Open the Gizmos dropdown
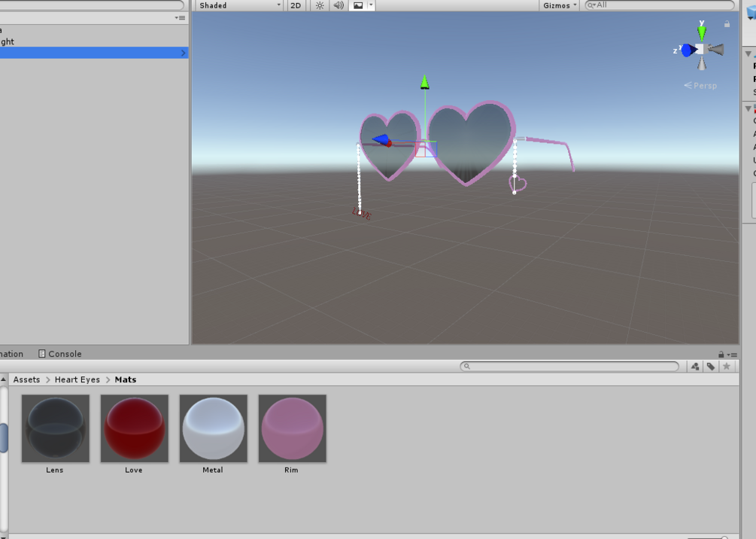Image resolution: width=756 pixels, height=539 pixels. 559,5
